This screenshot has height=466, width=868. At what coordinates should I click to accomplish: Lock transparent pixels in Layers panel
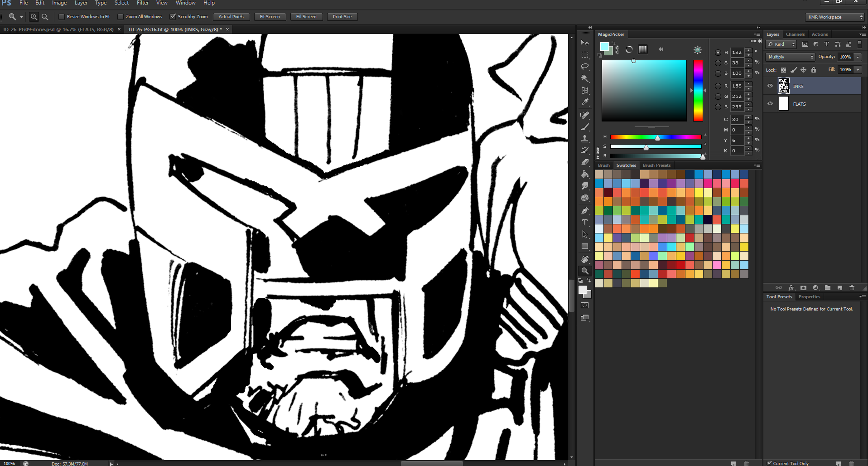tap(784, 70)
